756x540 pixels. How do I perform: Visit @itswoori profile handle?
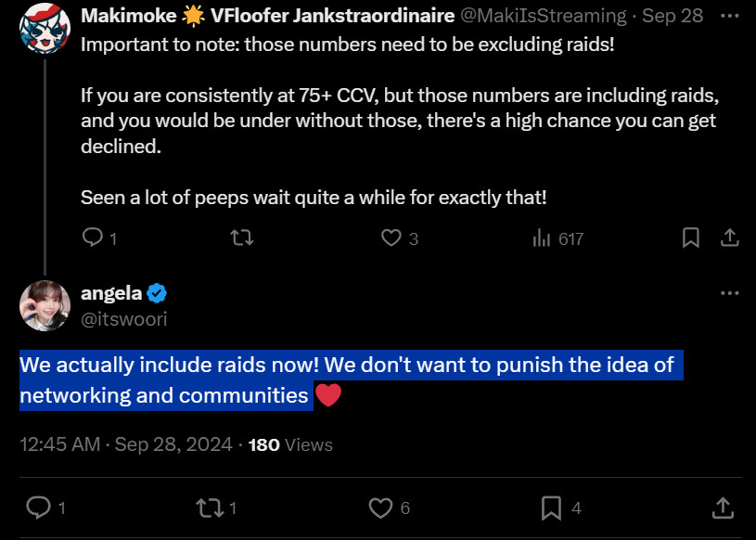124,318
